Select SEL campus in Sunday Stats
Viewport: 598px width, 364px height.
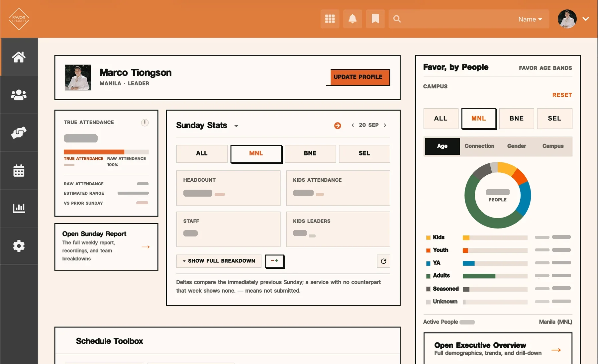pos(364,153)
